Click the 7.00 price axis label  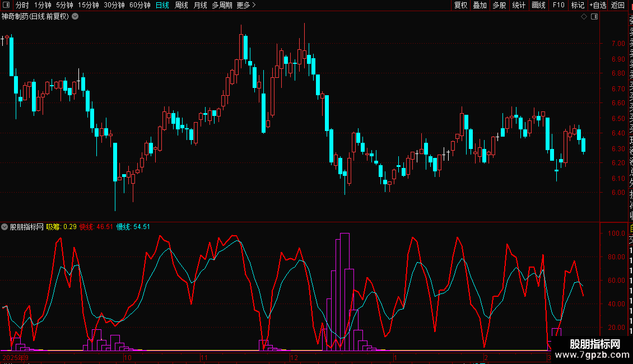[618, 44]
